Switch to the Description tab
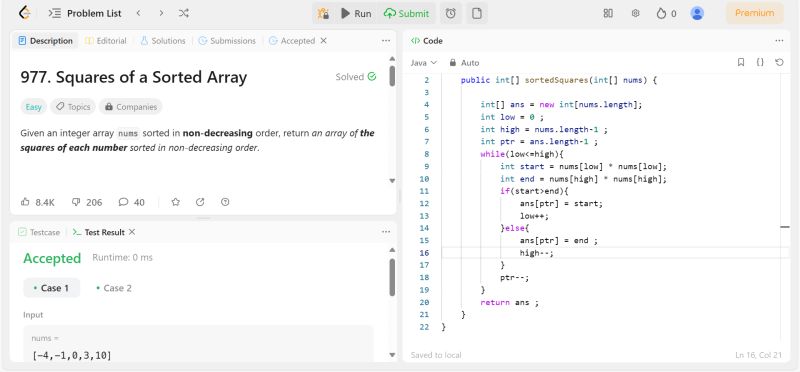This screenshot has height=372, width=800. point(45,41)
